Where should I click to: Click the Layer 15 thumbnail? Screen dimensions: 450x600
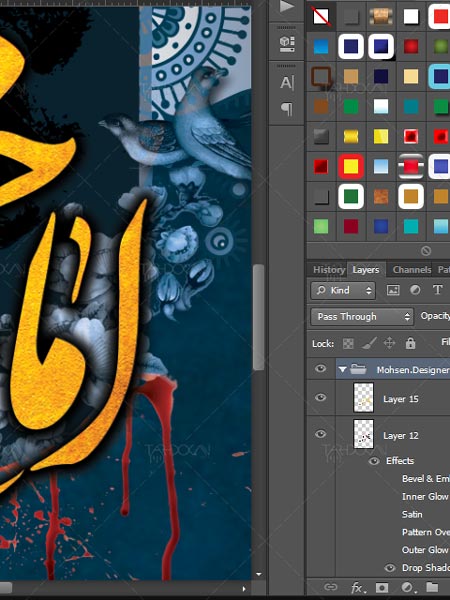click(363, 398)
